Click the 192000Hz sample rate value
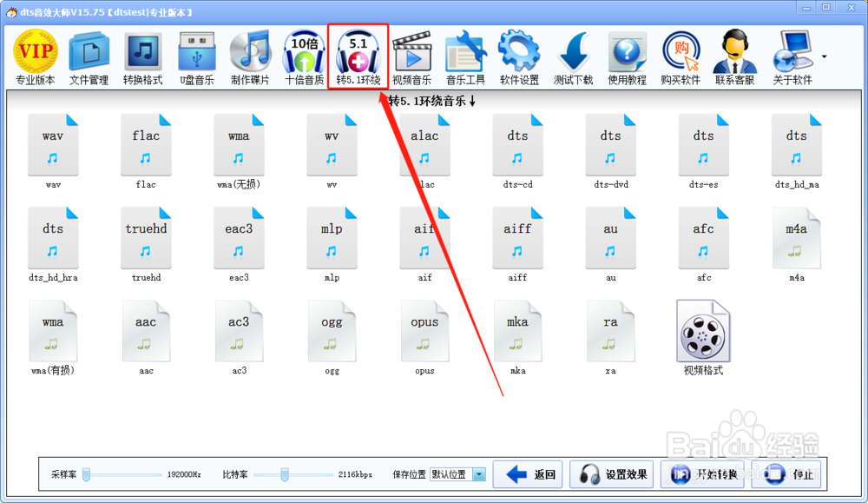This screenshot has width=868, height=503. [x=184, y=474]
